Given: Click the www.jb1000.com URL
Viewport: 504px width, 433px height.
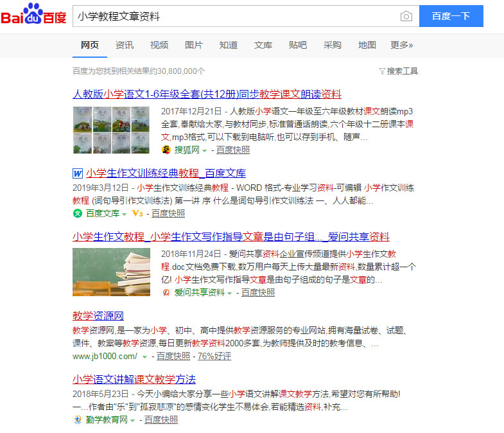Looking at the screenshot, I should point(105,357).
